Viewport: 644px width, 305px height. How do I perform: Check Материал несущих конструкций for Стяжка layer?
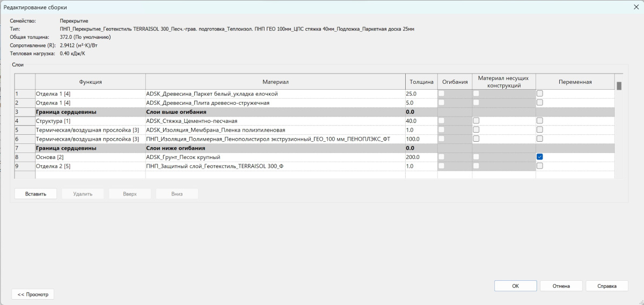476,121
